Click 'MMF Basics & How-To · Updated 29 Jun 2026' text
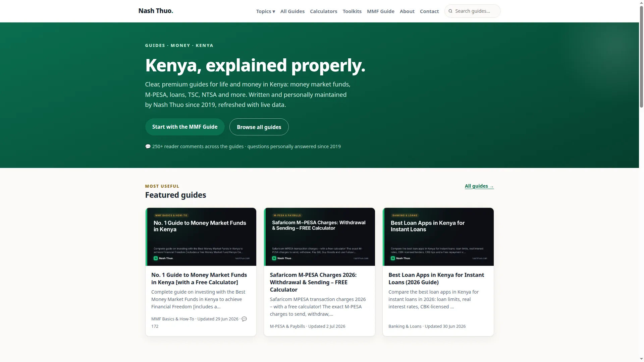Screen dimensions: 644x362 (195, 319)
